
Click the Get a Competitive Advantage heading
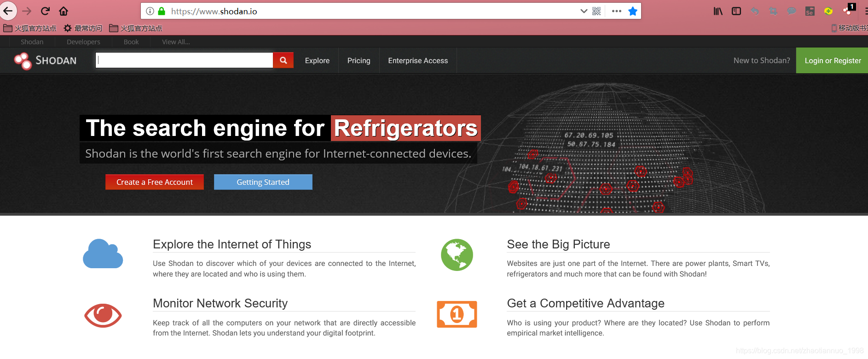pos(585,303)
